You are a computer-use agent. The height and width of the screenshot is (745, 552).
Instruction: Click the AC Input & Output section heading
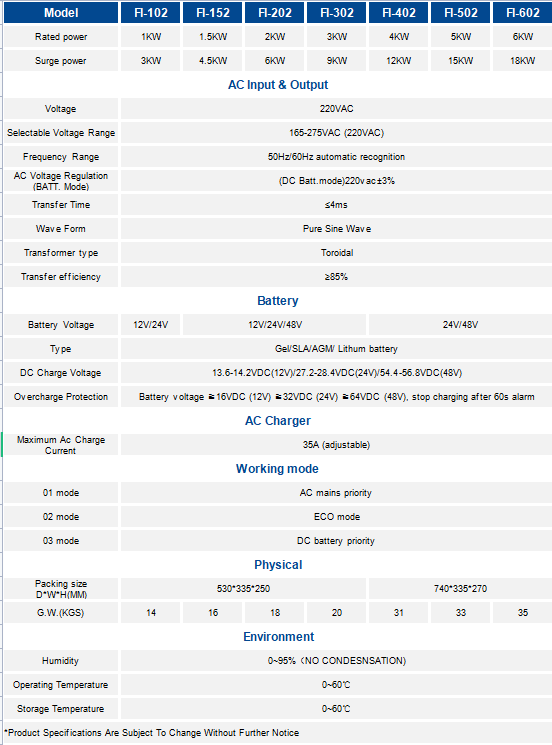tap(278, 85)
